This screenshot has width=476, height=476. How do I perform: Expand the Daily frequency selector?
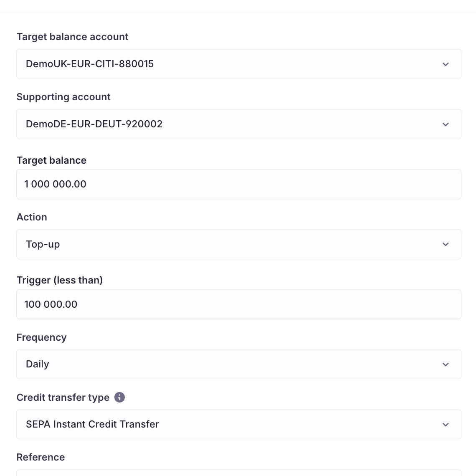tap(238, 364)
